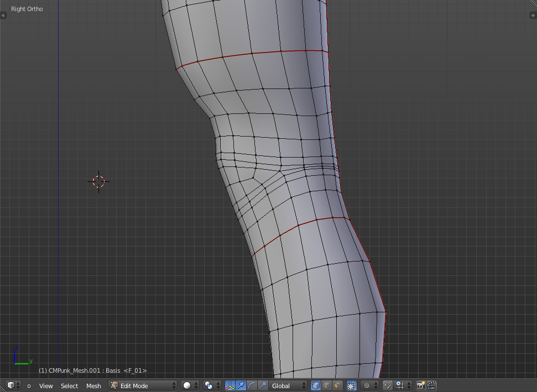
Task: Open the editor type selector (3D View cube)
Action: [x=13, y=385]
